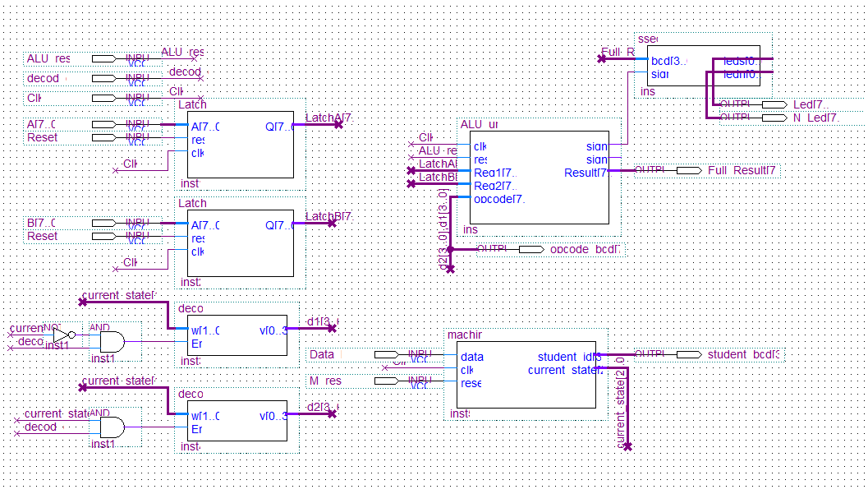Select the B[7..0] input pin symbol
Screen dimensions: 868x494
coord(104,224)
